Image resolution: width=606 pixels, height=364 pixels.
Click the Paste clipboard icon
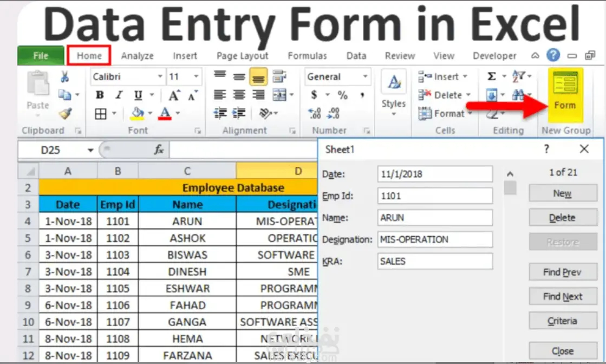point(38,84)
